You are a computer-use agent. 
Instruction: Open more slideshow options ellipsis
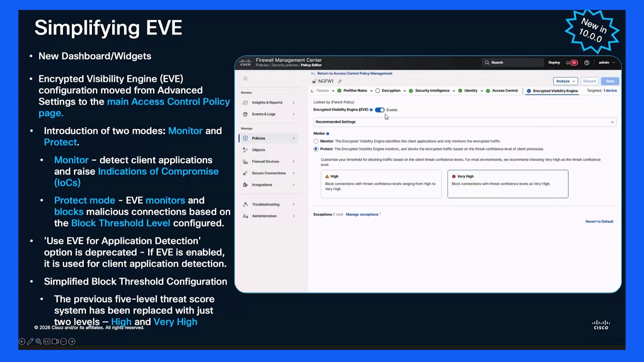click(63, 341)
